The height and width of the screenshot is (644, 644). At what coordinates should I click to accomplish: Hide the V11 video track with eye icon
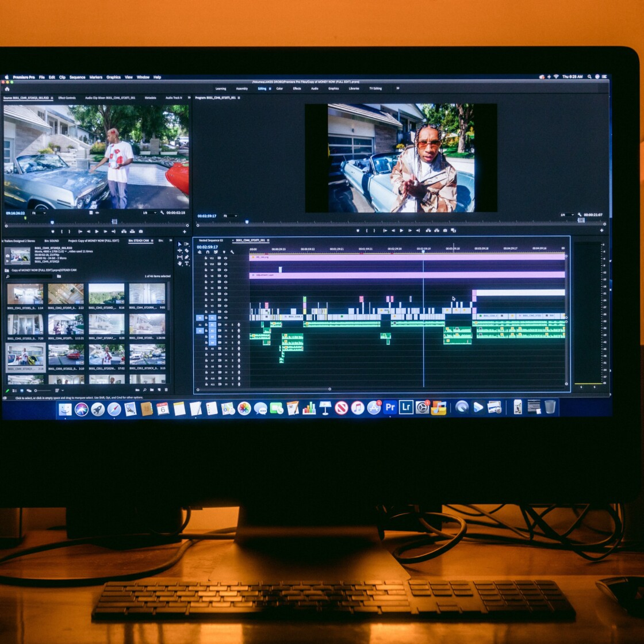(225, 258)
